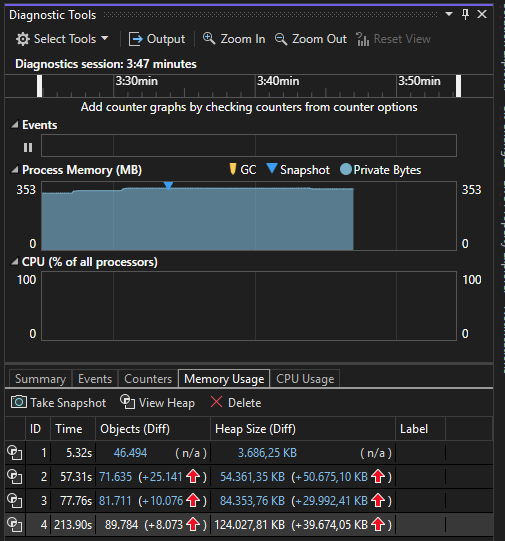This screenshot has height=541, width=505.
Task: Collapse the Events graph section
Action: pos(14,125)
